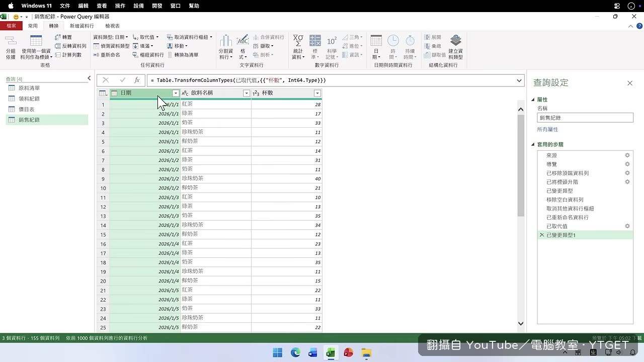Image resolution: width=644 pixels, height=362 pixels.
Task: Open the 檔案 (File) tab
Action: coord(11,26)
